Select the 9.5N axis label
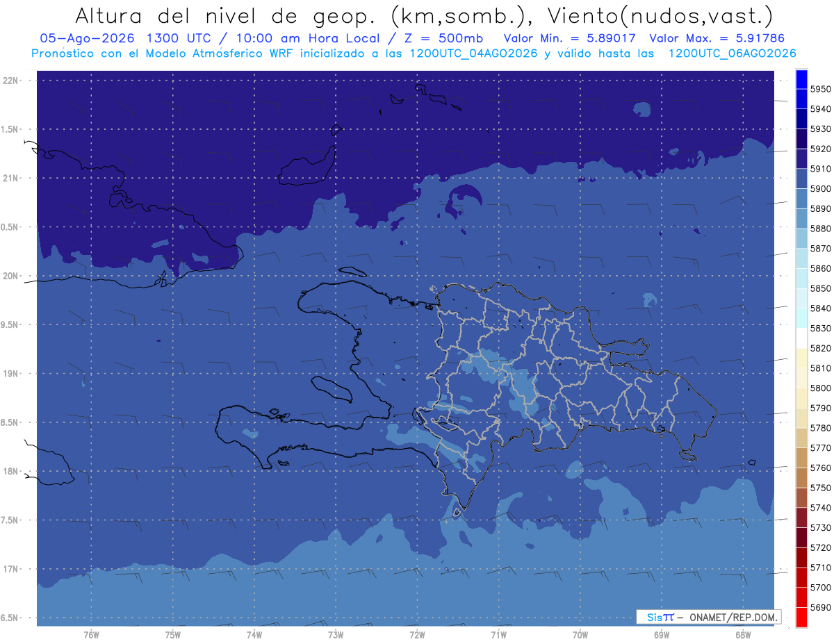This screenshot has height=644, width=834. (x=10, y=325)
